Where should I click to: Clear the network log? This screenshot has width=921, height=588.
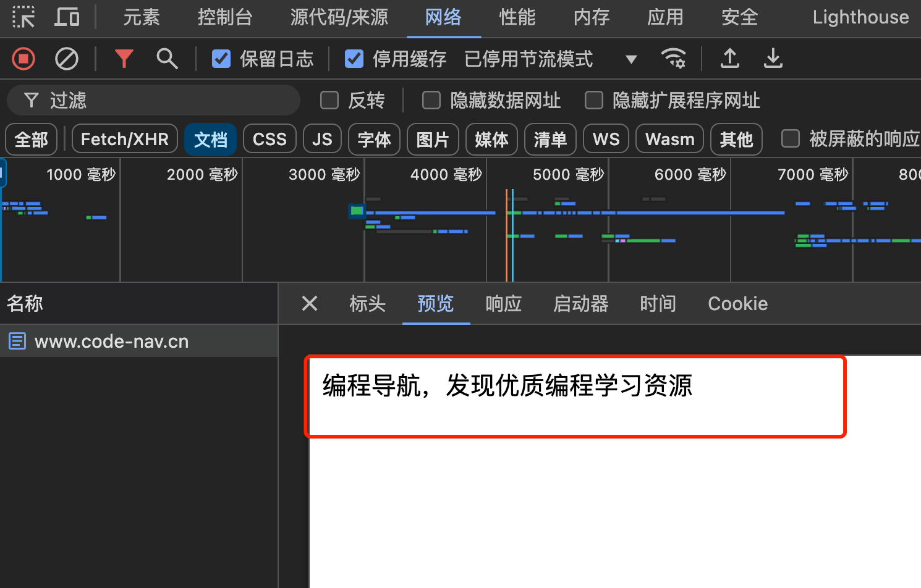(x=67, y=59)
